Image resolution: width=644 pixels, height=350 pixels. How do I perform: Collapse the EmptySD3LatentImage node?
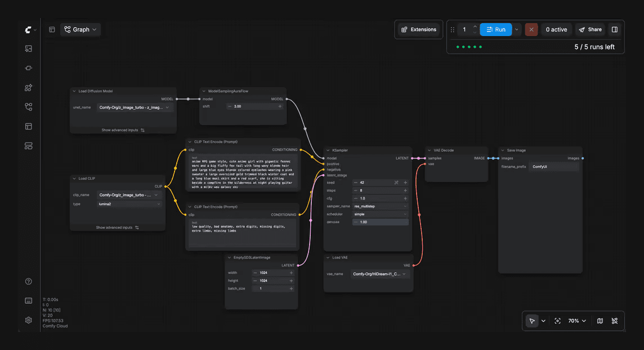(229, 258)
